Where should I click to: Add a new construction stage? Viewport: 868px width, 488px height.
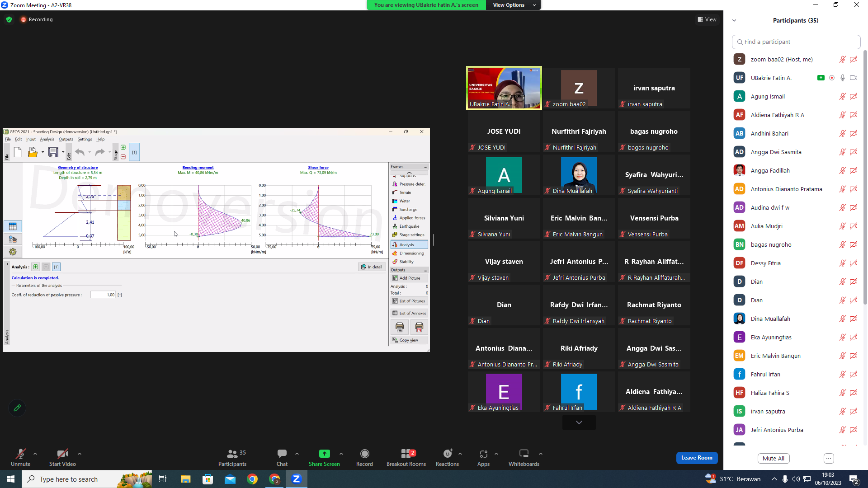click(123, 147)
